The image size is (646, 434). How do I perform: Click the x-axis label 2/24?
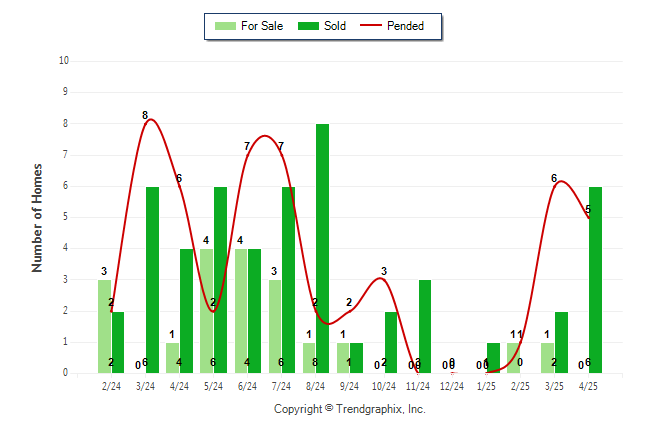(x=111, y=386)
